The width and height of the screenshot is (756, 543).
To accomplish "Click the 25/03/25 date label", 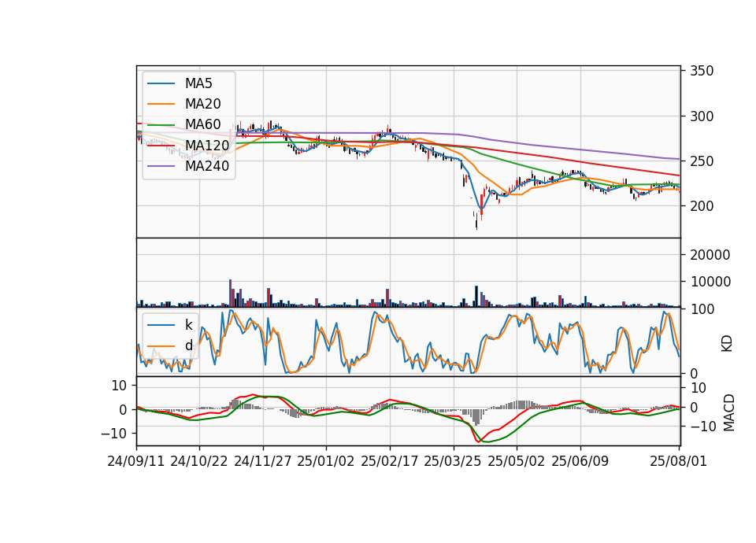I will [453, 461].
